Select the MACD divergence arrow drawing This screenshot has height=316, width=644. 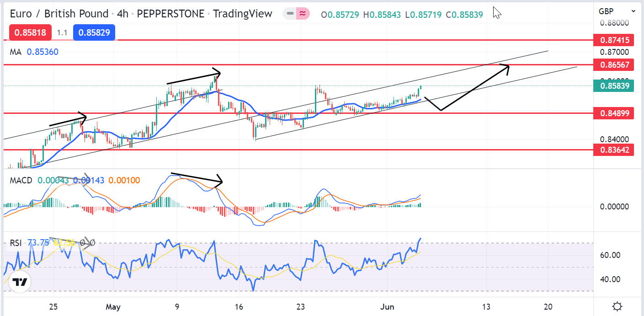[196, 178]
